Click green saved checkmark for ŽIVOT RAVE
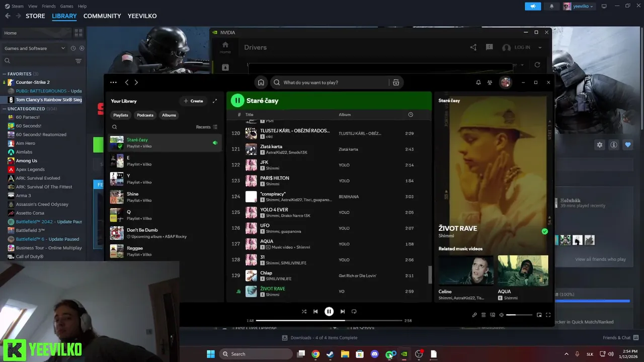 point(544,232)
